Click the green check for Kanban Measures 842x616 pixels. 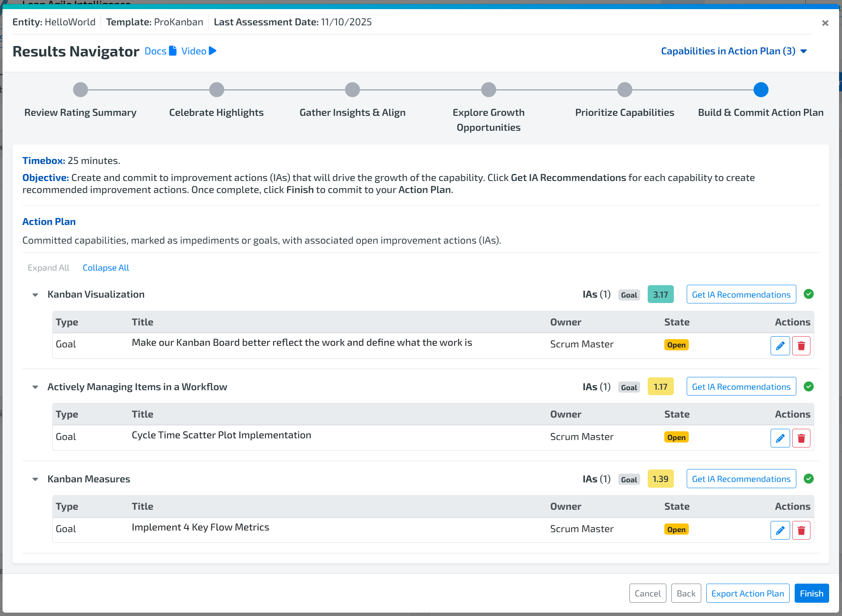[808, 479]
